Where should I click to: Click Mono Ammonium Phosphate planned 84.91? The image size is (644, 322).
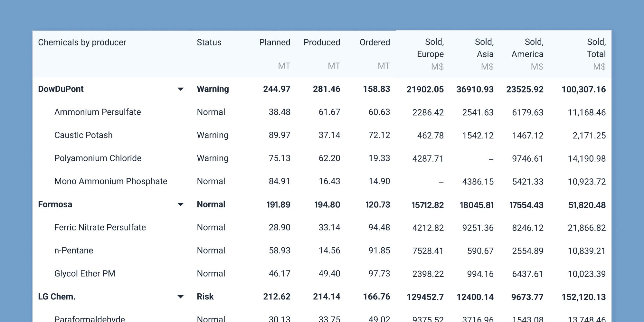pos(279,181)
